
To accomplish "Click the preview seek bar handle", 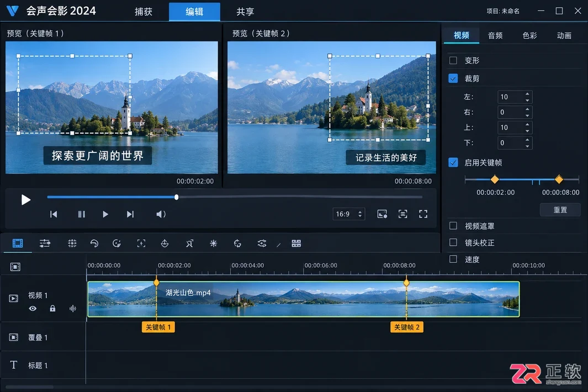I will point(176,197).
